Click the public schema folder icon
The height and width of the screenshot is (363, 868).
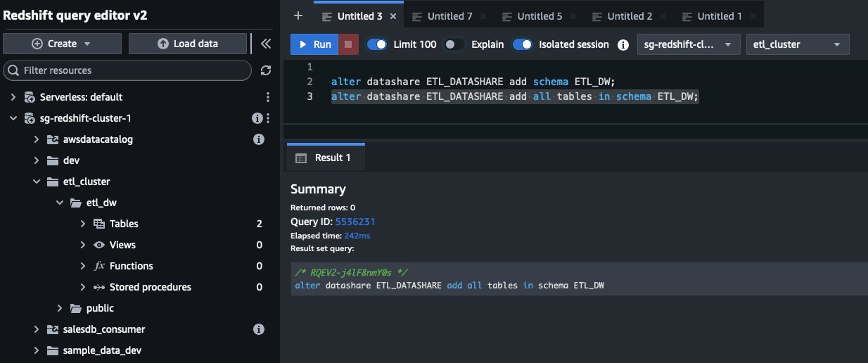76,308
